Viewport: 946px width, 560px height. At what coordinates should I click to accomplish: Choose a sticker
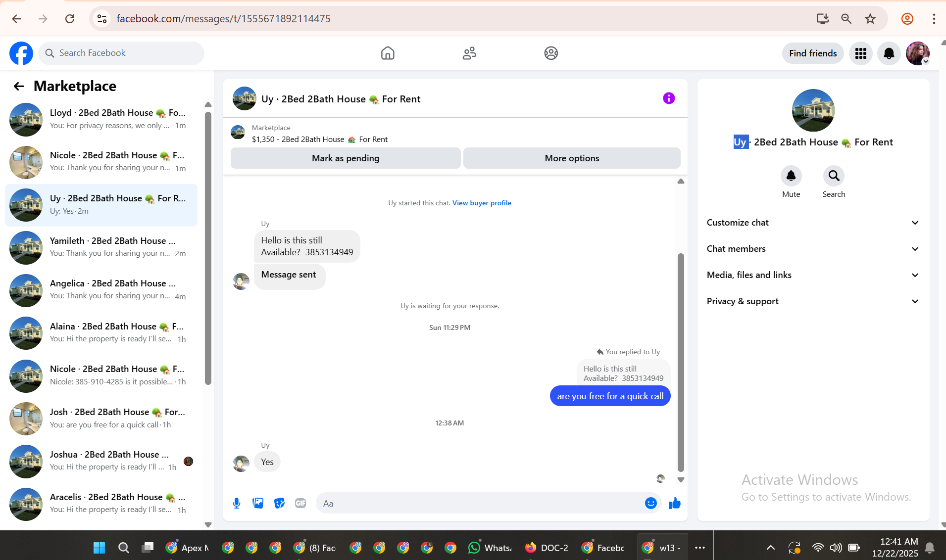click(x=279, y=503)
